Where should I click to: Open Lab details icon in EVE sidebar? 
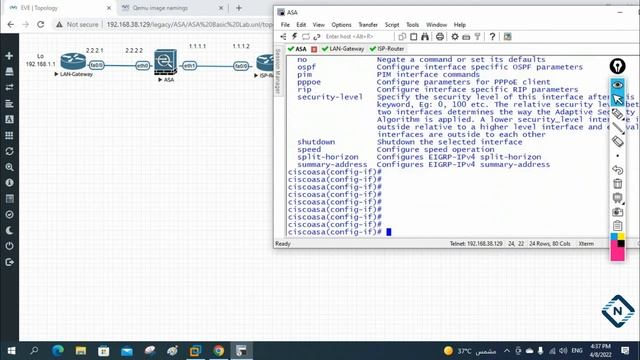tap(9, 199)
